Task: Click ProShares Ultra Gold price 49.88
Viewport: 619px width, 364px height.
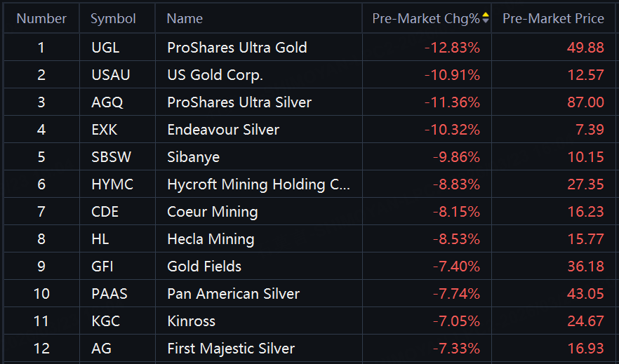Action: coord(585,48)
